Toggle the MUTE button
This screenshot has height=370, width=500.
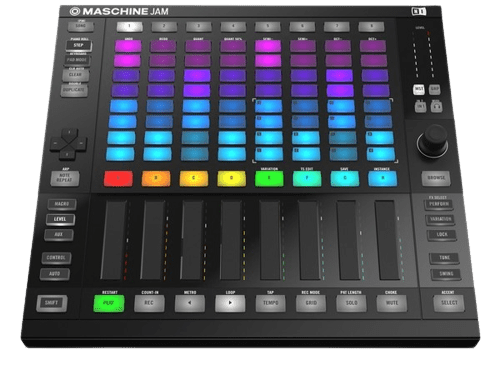(x=392, y=303)
